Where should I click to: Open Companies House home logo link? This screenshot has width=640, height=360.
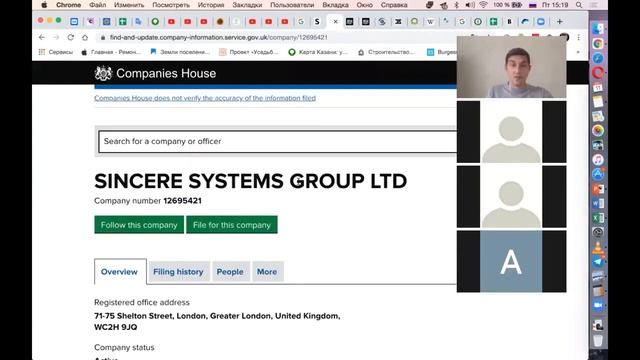click(155, 73)
